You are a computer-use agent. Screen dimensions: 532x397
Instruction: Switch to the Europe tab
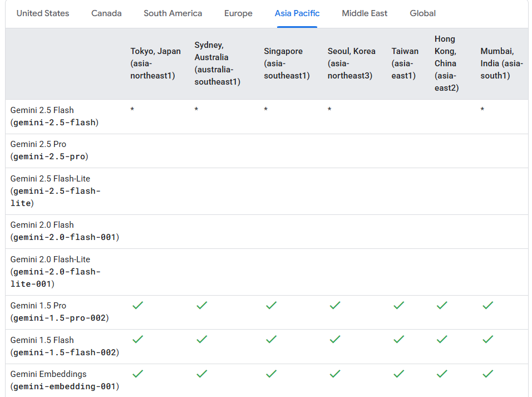coord(238,13)
